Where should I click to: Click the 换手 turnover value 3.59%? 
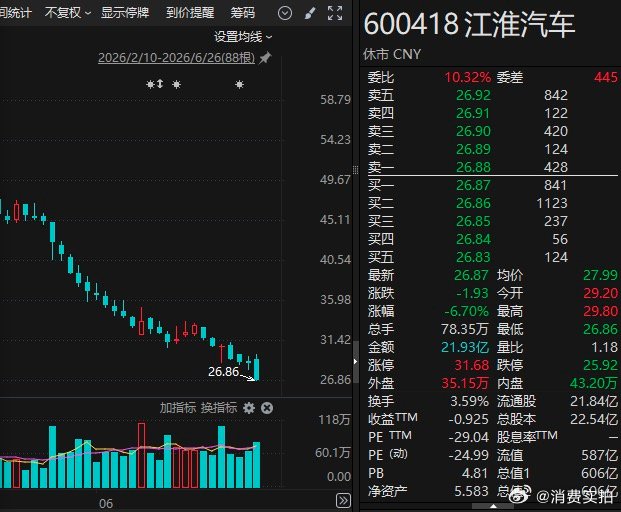[470, 402]
